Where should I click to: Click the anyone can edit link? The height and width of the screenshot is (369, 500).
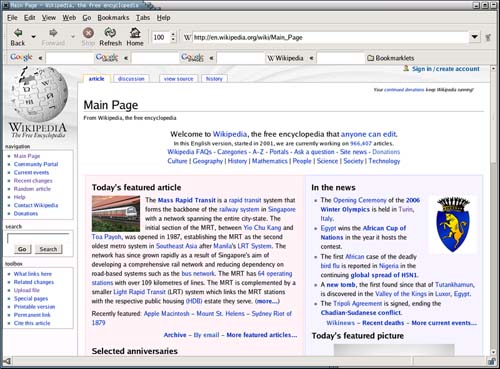point(369,134)
